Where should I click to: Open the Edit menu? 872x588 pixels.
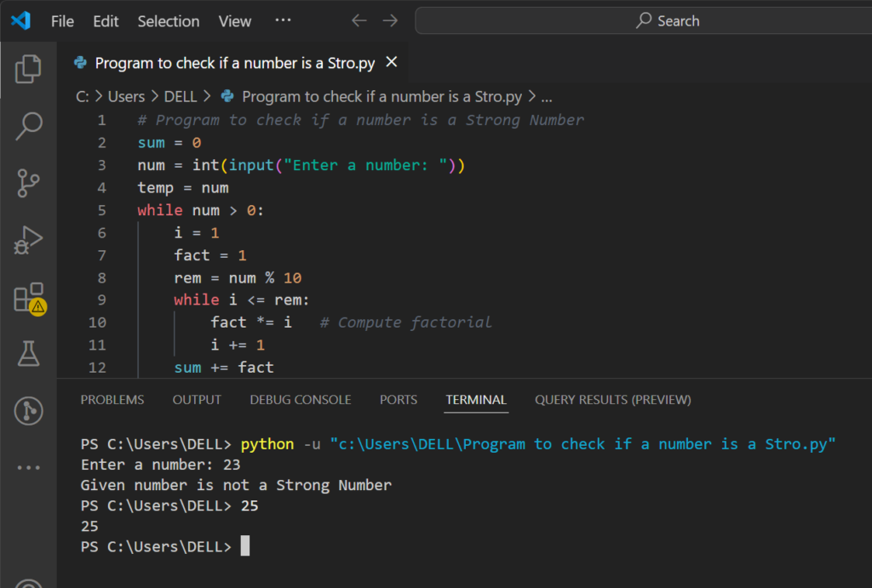pos(106,21)
